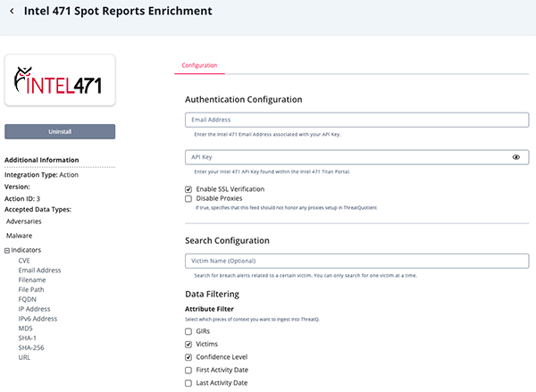Click the Data Filtering heading

212,295
